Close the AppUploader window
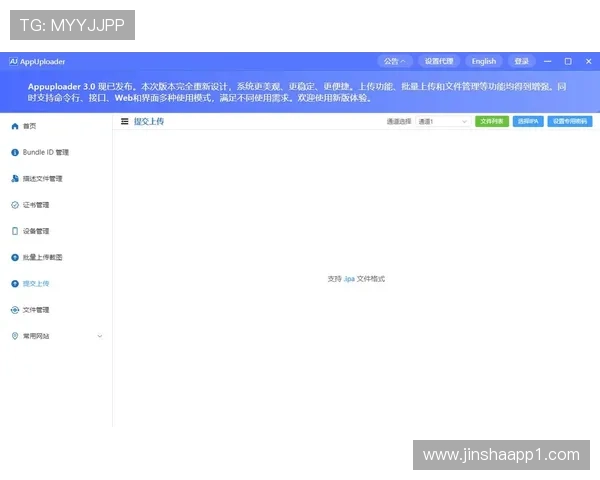Viewport: 600px width, 480px height. (589, 61)
